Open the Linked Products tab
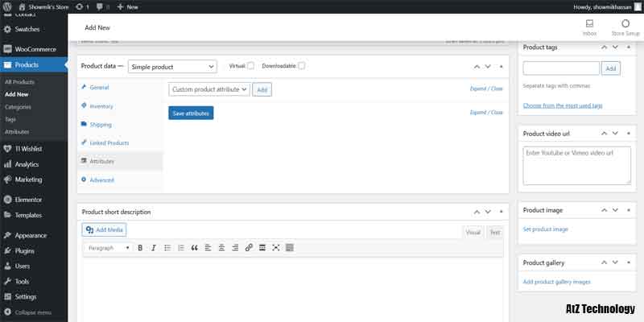 [x=109, y=143]
